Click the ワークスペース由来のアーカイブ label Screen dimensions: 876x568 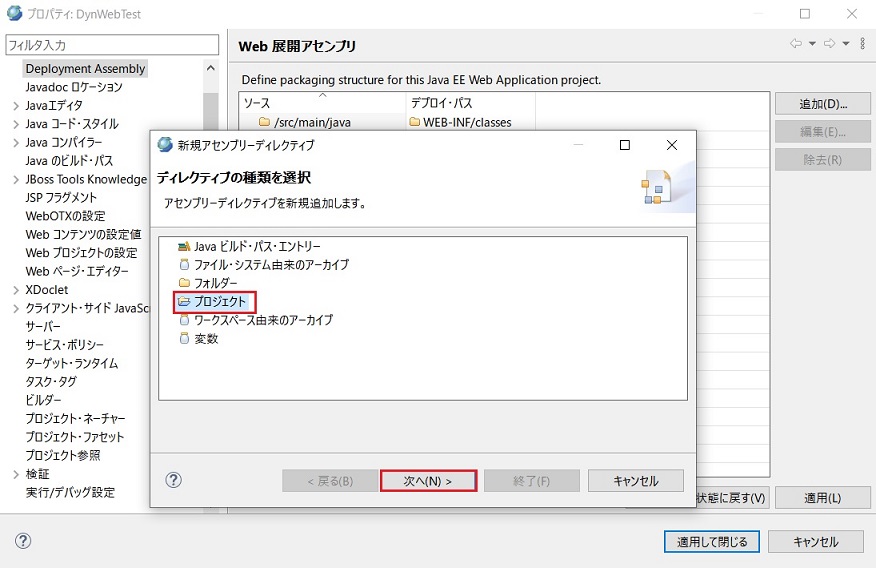[263, 320]
